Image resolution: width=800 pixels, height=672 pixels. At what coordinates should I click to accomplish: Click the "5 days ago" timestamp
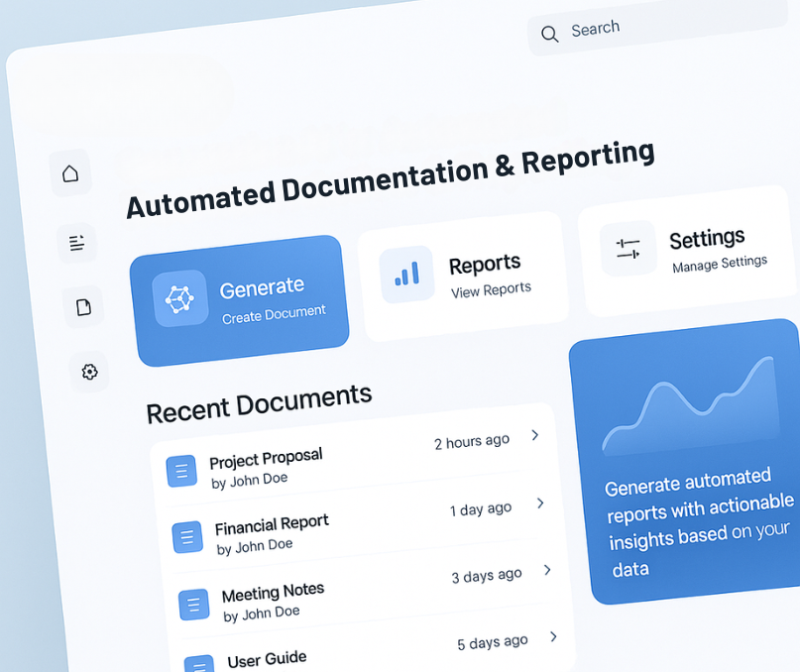[x=493, y=642]
